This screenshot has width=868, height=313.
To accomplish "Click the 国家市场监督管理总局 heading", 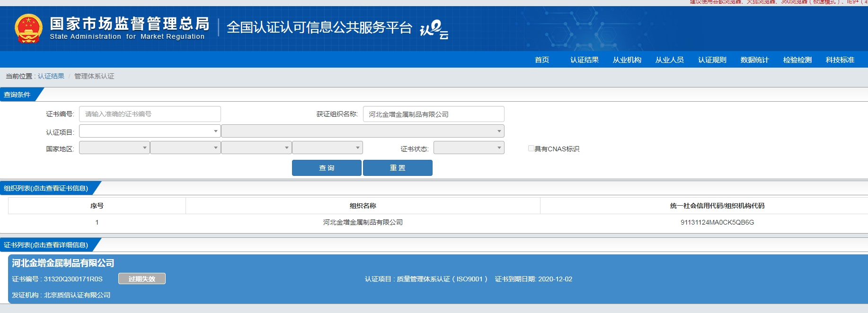I will point(130,23).
